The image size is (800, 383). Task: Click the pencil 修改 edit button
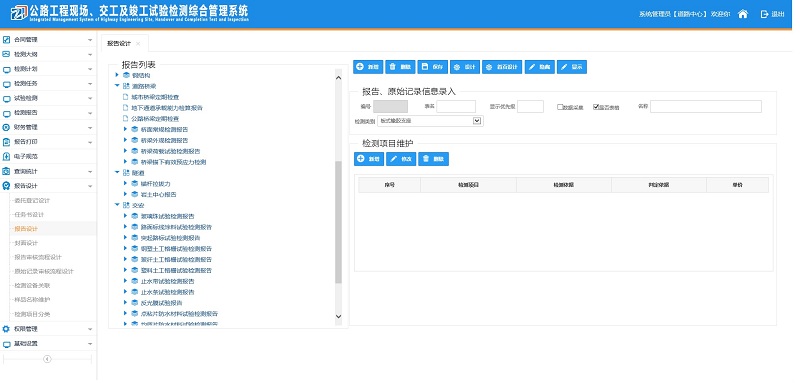(x=401, y=159)
